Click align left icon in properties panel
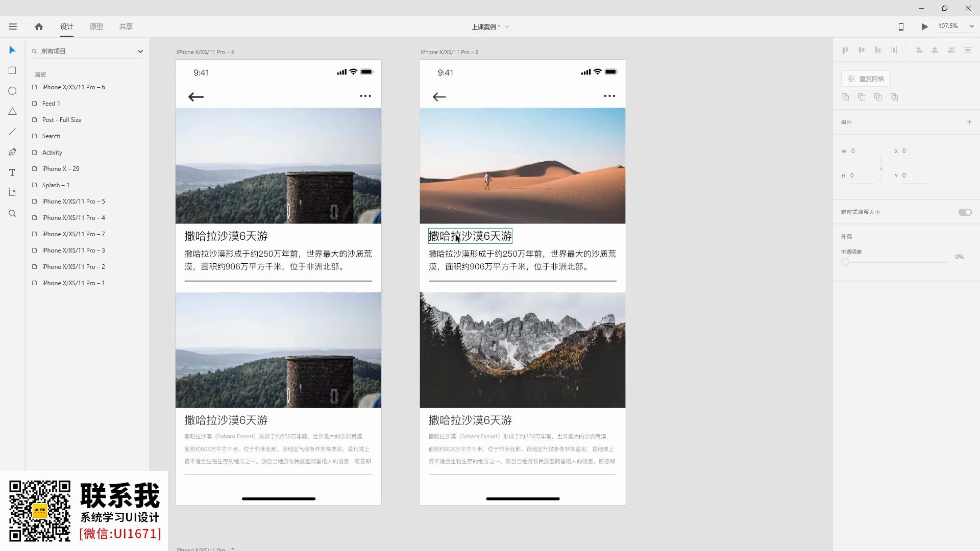The image size is (980, 551). 919,50
